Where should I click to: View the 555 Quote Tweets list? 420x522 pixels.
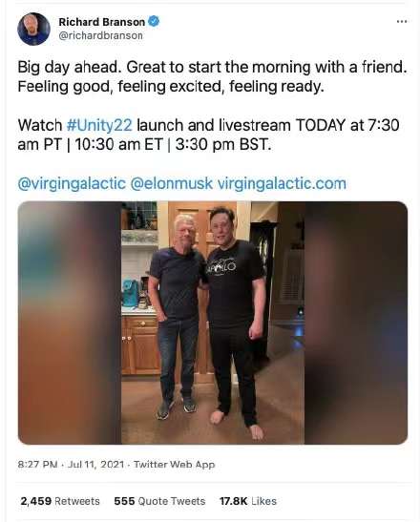[159, 501]
